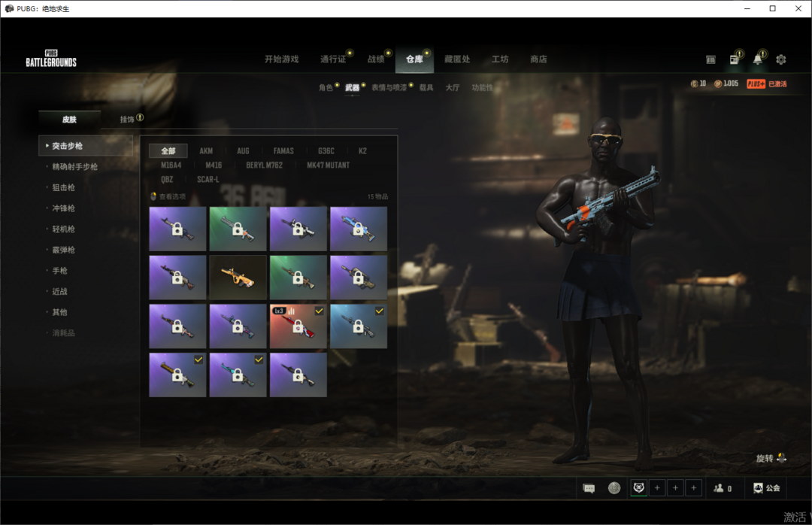Image resolution: width=812 pixels, height=525 pixels.
Task: Open the settings gear icon
Action: 781,59
